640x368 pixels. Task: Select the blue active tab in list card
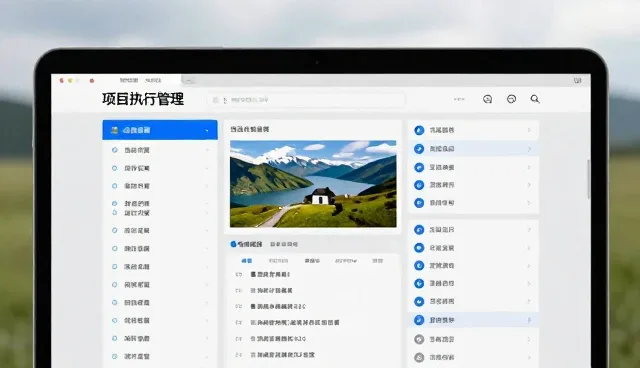[x=247, y=261]
